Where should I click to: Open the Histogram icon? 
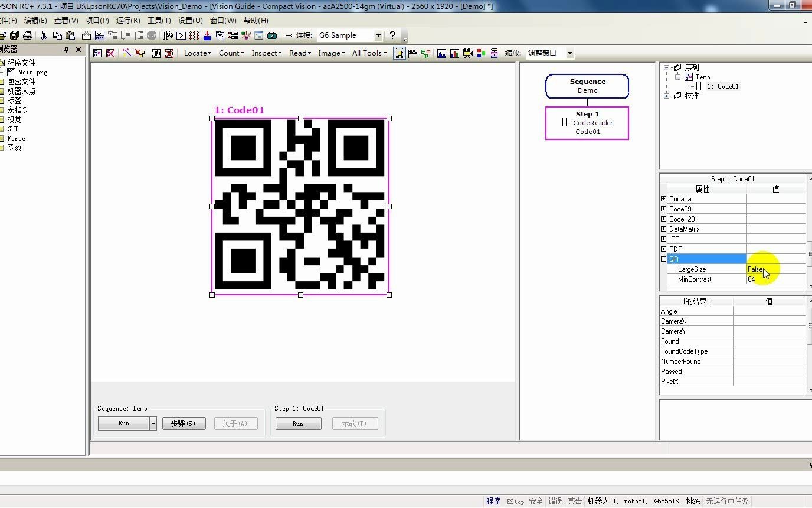pyautogui.click(x=441, y=53)
